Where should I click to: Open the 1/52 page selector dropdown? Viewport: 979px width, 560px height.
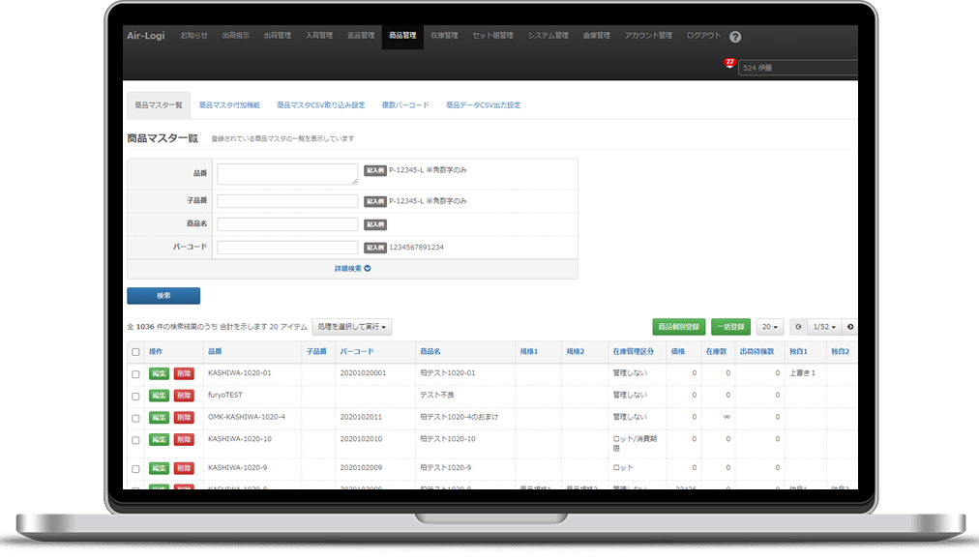pos(825,327)
